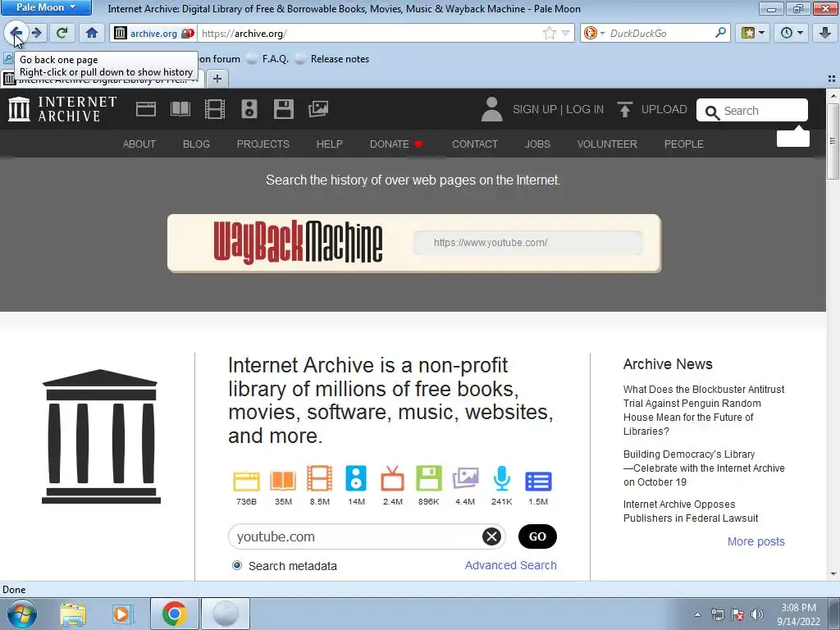The width and height of the screenshot is (840, 630).
Task: Clear the youtube.com search with X button
Action: coord(491,536)
